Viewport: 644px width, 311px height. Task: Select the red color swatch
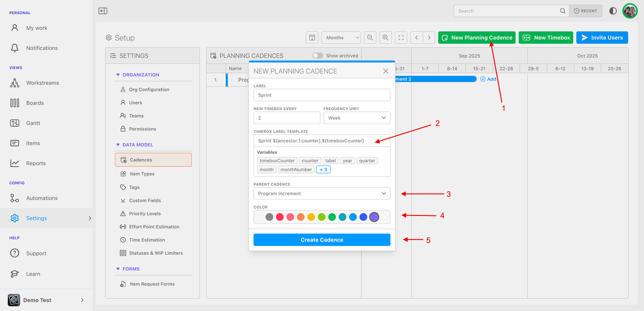[280, 217]
